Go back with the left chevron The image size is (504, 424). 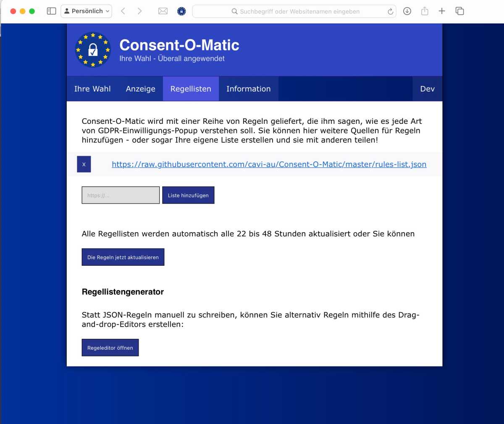(x=123, y=11)
